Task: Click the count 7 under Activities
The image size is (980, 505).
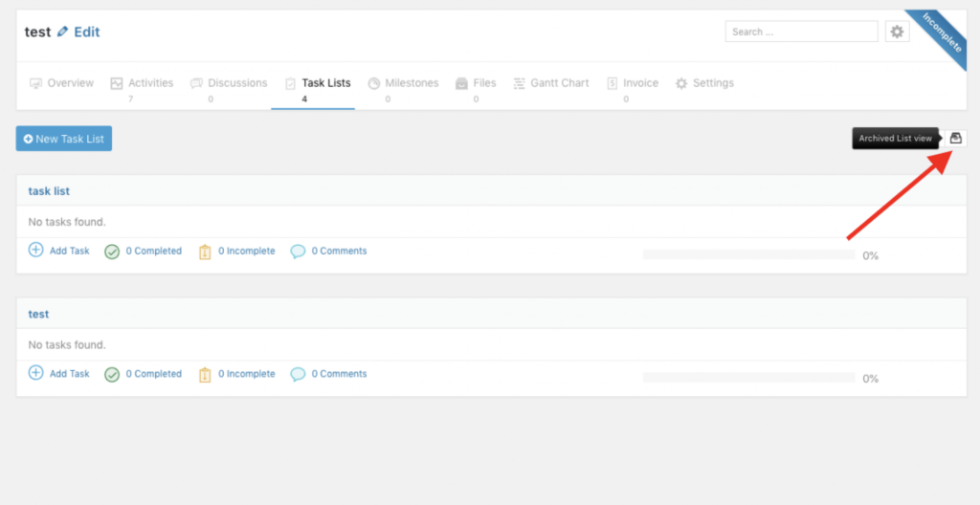Action: (130, 99)
